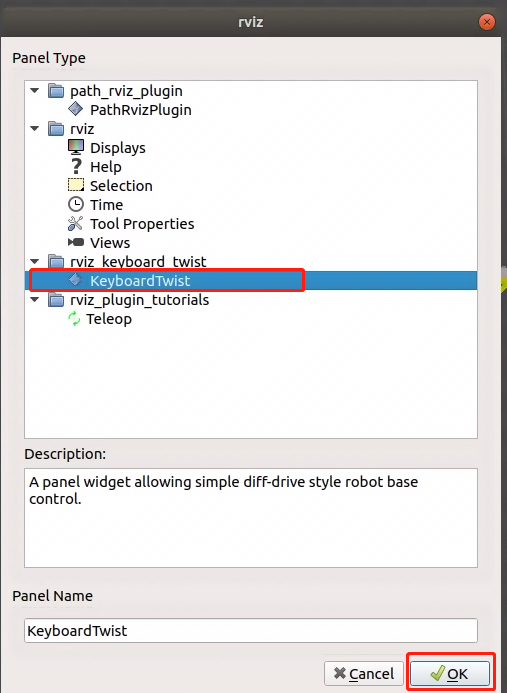Choose the Tool Properties wrench icon
The image size is (507, 693).
click(x=75, y=223)
